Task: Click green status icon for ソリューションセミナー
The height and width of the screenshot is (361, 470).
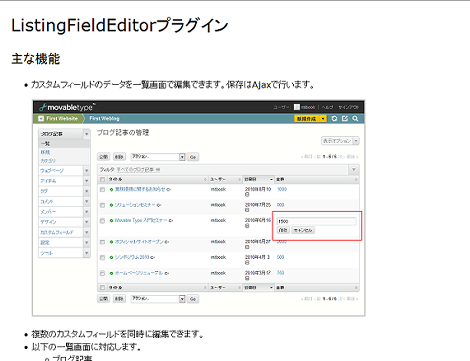Action: tap(111, 205)
